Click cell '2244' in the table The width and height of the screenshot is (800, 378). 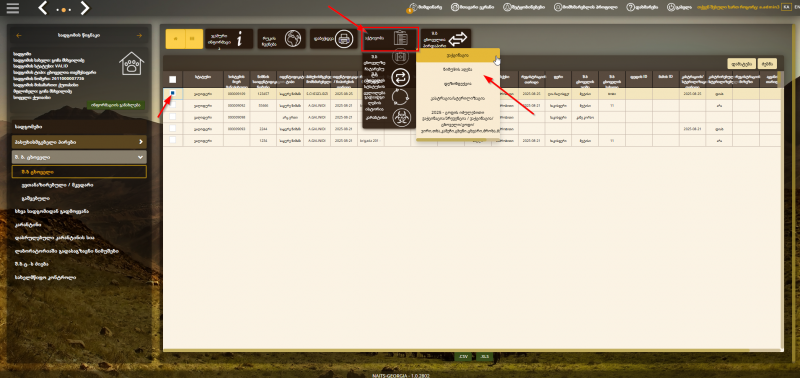pyautogui.click(x=263, y=129)
